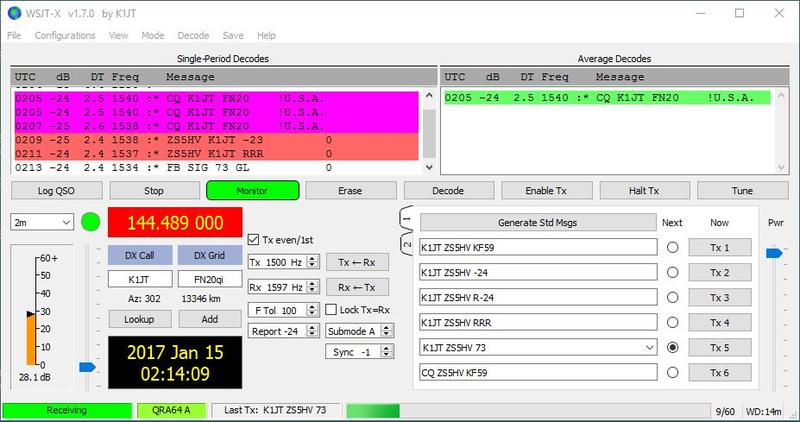Screen dimensions: 800x422
Task: Click the Tx 4 button
Action: [x=720, y=322]
